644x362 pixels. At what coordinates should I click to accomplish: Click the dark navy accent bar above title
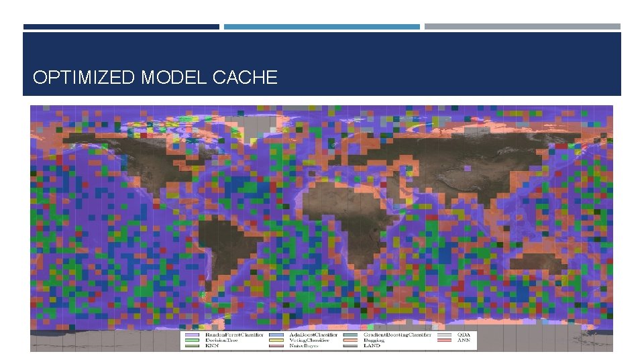point(121,27)
